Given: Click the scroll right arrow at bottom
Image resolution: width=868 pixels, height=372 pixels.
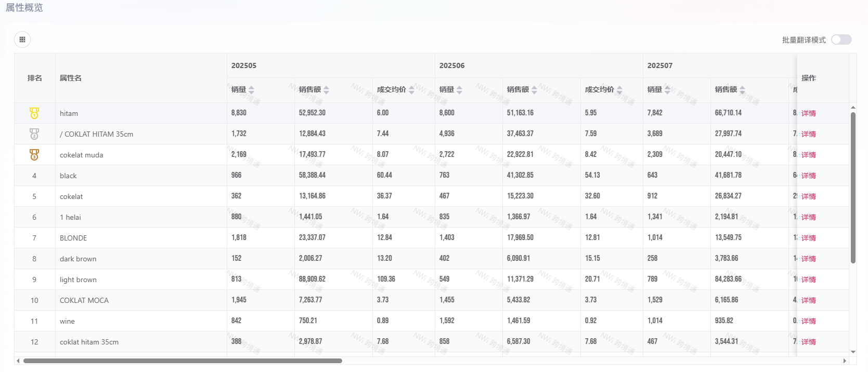Looking at the screenshot, I should [845, 361].
